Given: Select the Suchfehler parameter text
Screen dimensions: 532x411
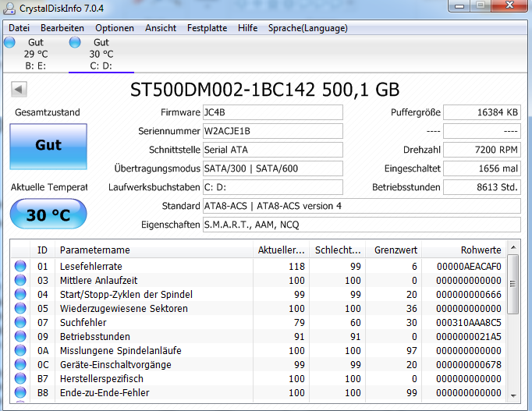Looking at the screenshot, I should pyautogui.click(x=83, y=323).
